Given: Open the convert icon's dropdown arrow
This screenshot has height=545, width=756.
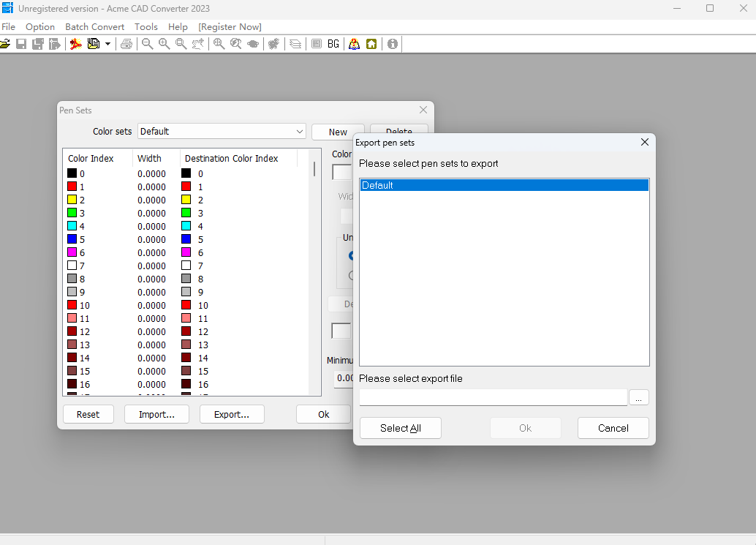Looking at the screenshot, I should click(107, 43).
